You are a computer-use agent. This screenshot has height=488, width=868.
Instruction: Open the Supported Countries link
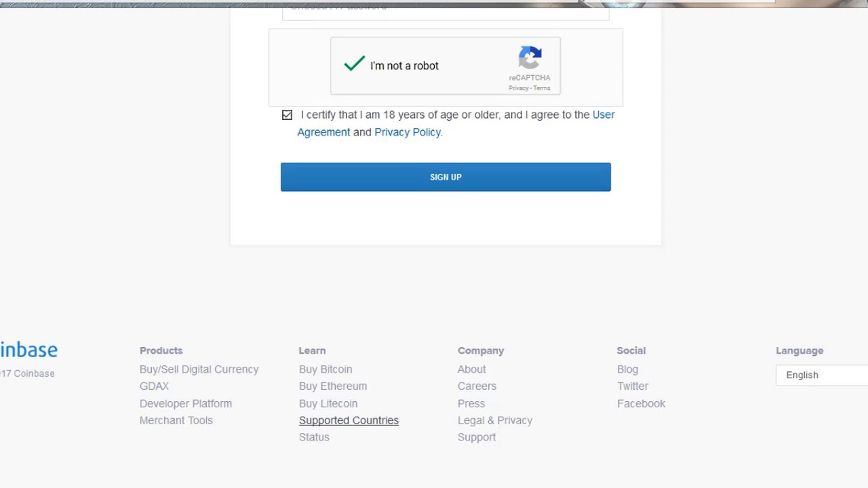click(349, 420)
